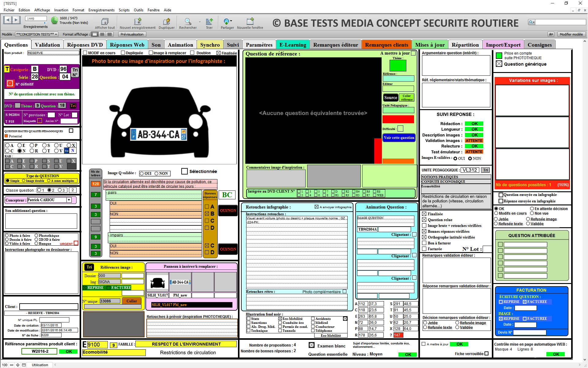This screenshot has width=588, height=368.
Task: Switch to form view format icon
Action: [95, 34]
